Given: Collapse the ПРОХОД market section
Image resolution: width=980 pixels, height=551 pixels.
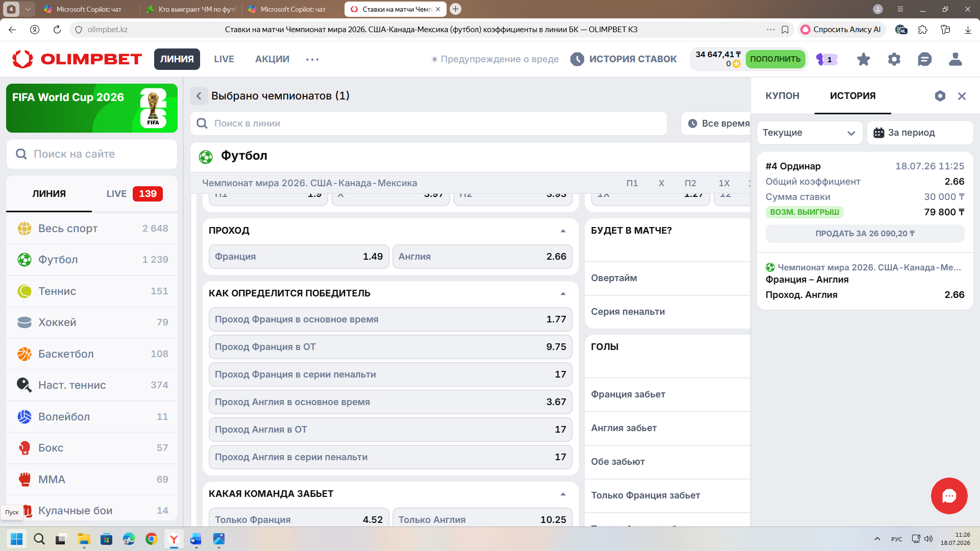Looking at the screenshot, I should pyautogui.click(x=563, y=231).
